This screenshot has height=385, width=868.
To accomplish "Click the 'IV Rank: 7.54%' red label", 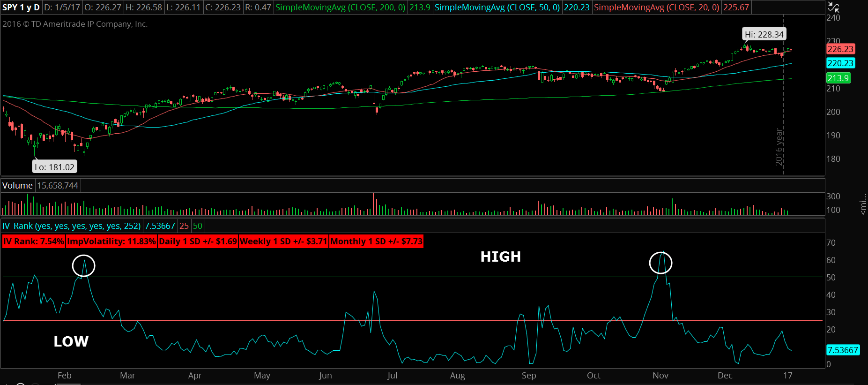I will (34, 242).
